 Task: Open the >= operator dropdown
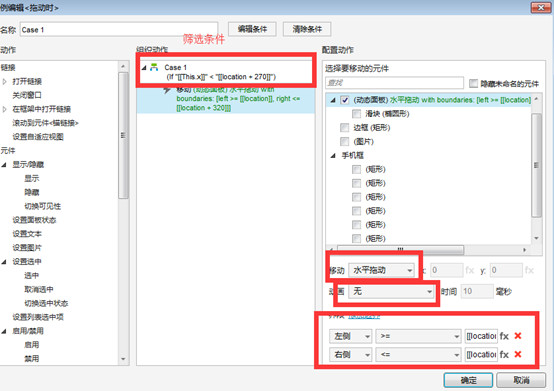click(418, 336)
